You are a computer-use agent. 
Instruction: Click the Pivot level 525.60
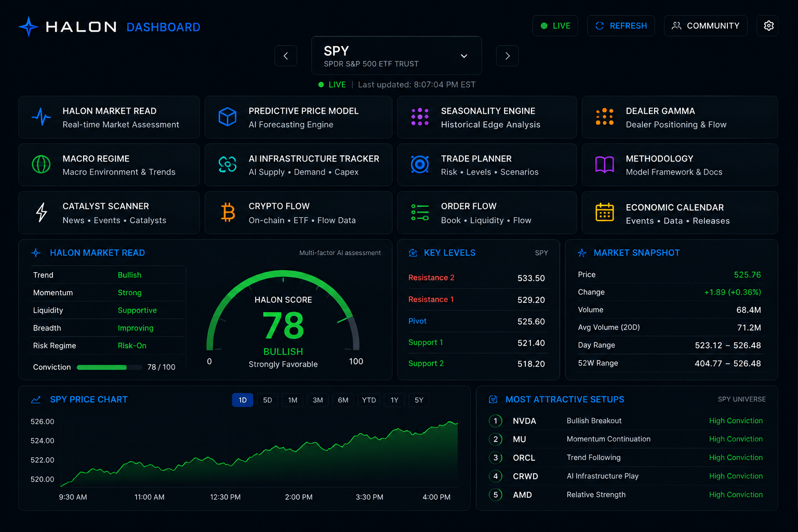[531, 322]
